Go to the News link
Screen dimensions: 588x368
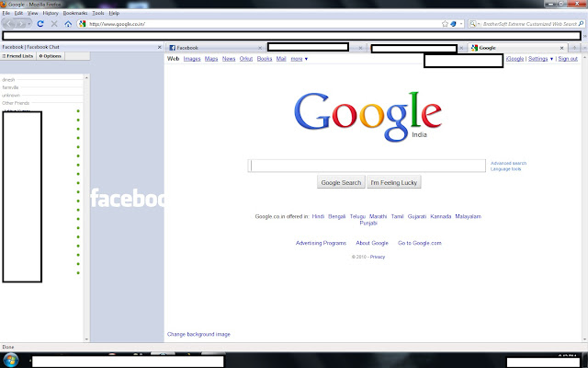coord(229,59)
